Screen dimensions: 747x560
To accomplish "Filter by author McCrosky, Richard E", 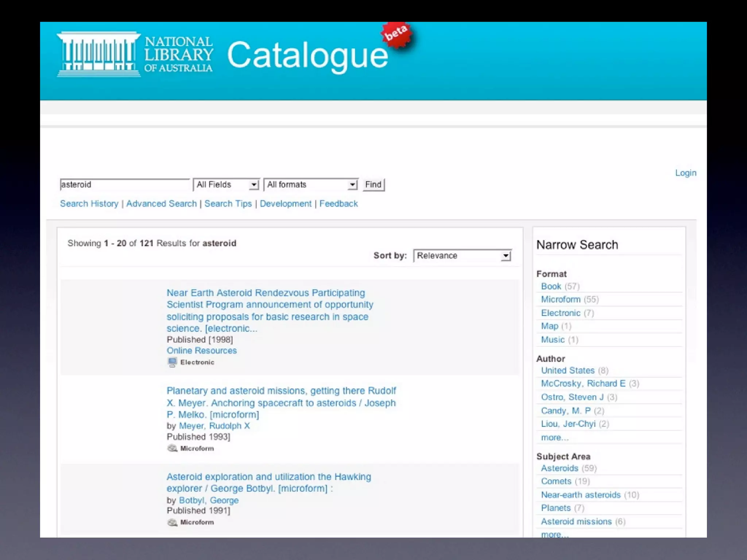I will (x=583, y=384).
